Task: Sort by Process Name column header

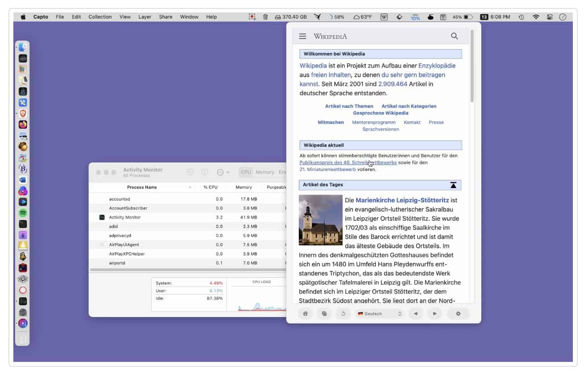Action: tap(142, 187)
